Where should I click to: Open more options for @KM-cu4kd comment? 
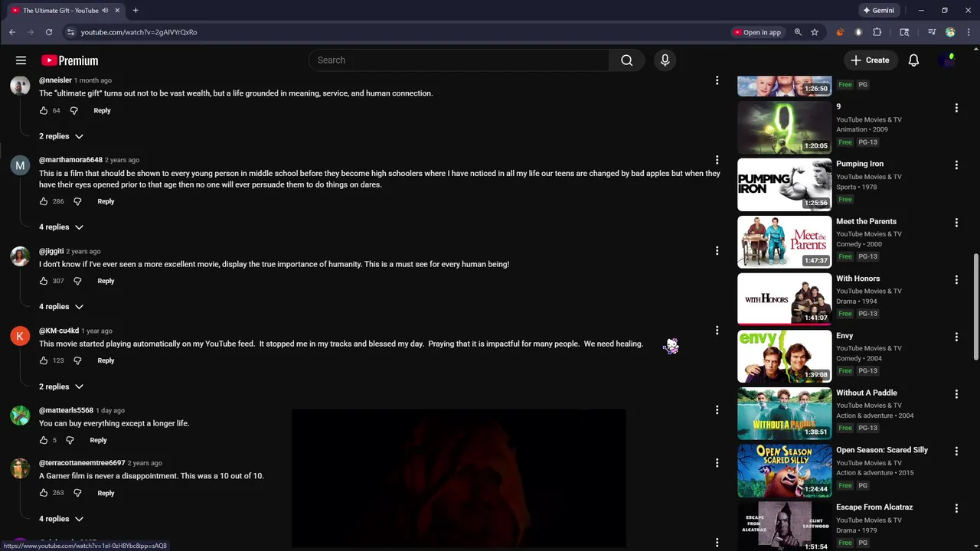tap(717, 331)
